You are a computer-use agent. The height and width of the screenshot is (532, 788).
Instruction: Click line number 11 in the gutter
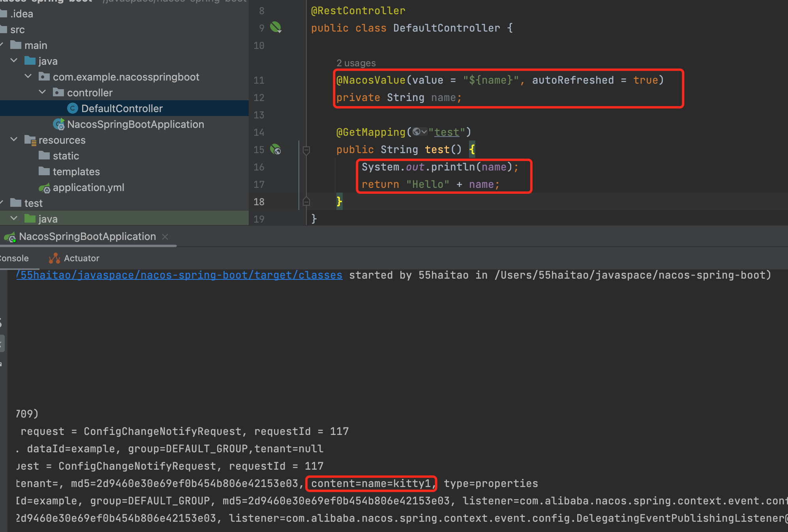(x=259, y=80)
